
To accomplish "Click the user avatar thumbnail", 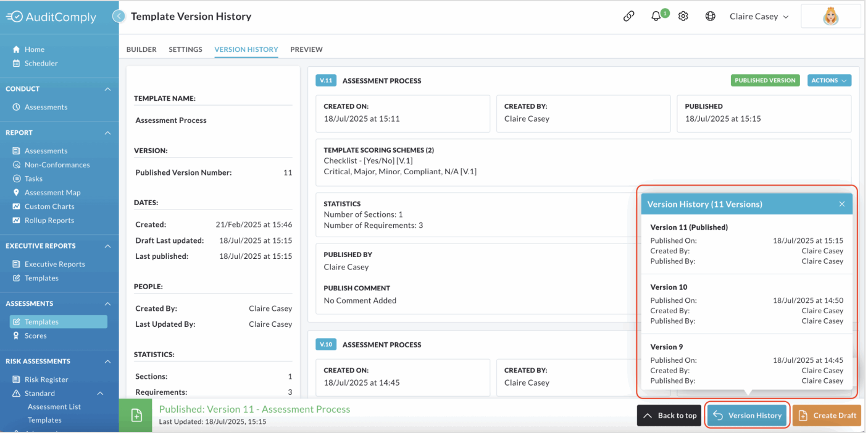I will (831, 17).
